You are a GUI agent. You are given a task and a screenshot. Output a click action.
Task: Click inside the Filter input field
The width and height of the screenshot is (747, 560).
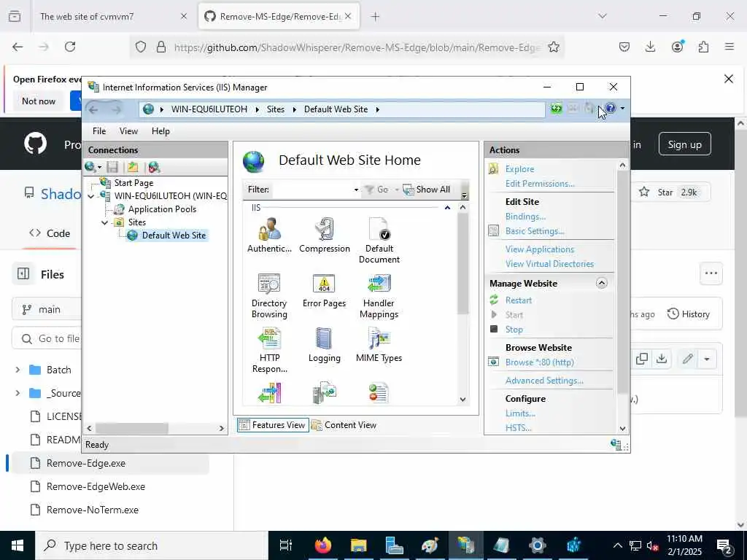pos(311,190)
